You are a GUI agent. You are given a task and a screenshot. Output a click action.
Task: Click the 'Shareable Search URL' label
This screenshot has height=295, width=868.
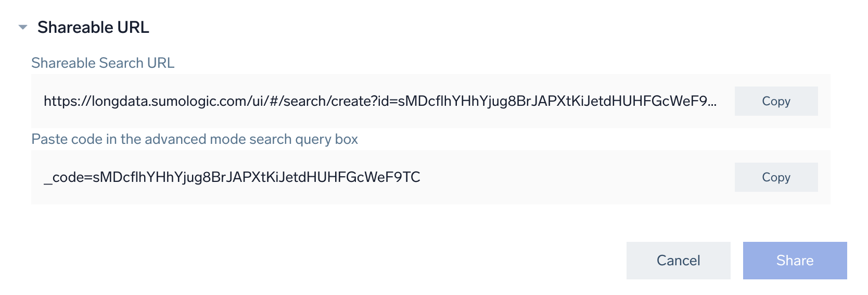click(103, 63)
